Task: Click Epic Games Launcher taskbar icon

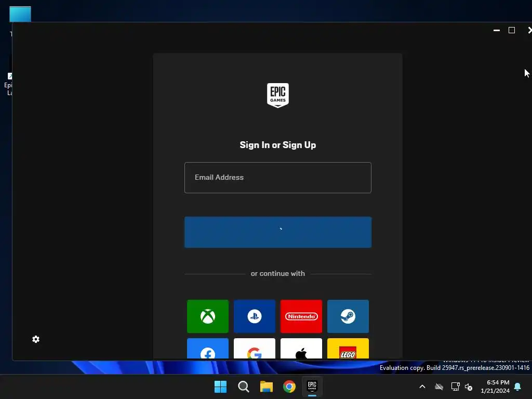Action: pos(312,387)
